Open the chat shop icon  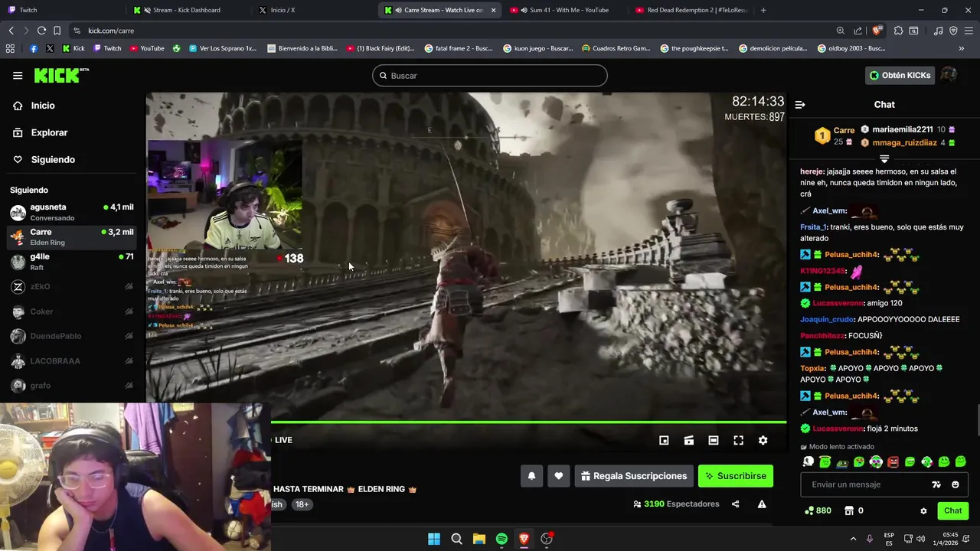coord(848,510)
